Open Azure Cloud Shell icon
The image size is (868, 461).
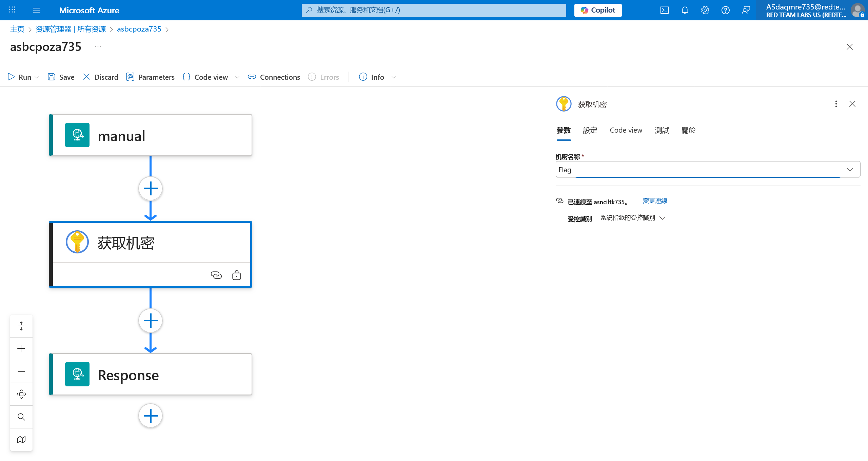tap(664, 10)
